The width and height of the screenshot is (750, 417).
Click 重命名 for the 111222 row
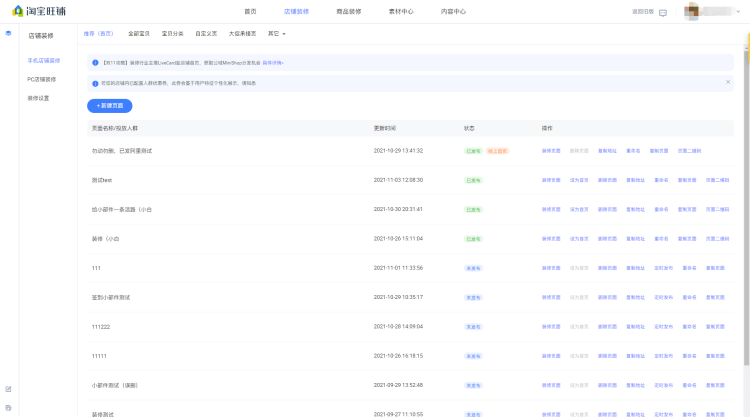(689, 327)
